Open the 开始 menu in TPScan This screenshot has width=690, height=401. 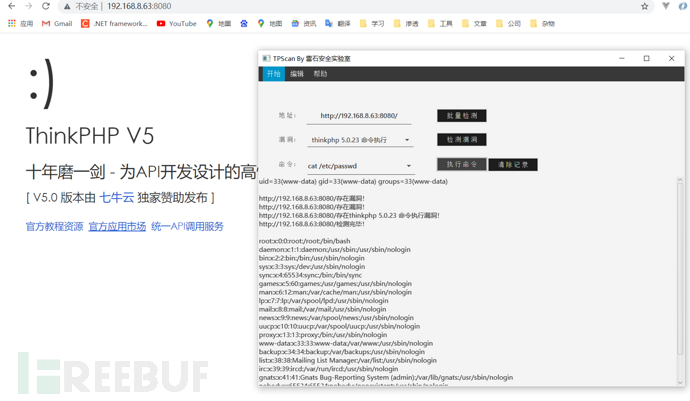[x=273, y=74]
